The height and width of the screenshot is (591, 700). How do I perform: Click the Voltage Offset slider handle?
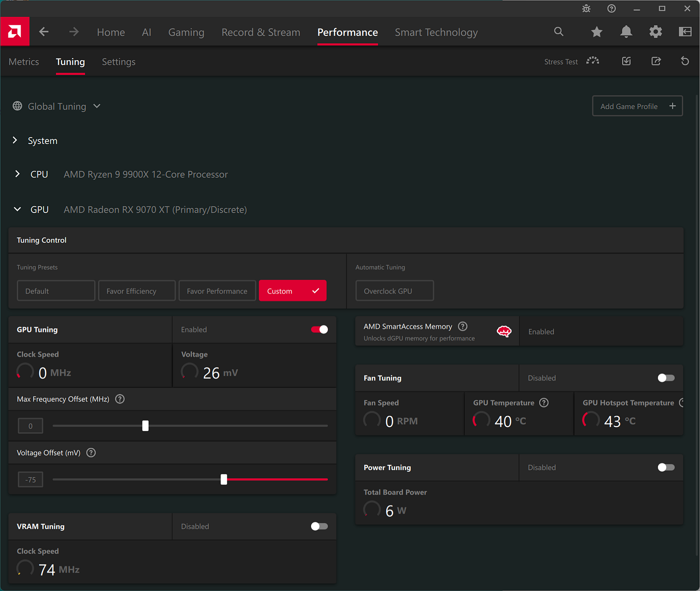(x=224, y=479)
